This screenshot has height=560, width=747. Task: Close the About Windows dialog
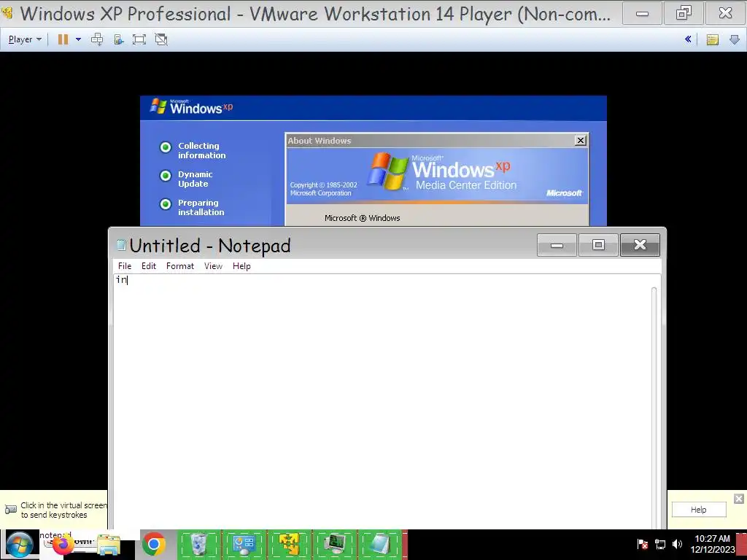[580, 141]
